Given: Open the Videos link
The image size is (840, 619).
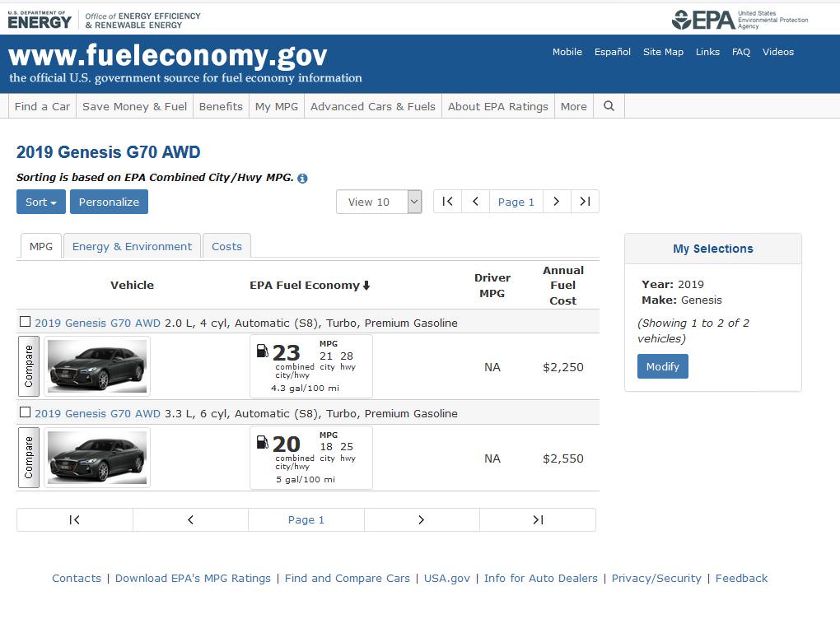Looking at the screenshot, I should [778, 52].
